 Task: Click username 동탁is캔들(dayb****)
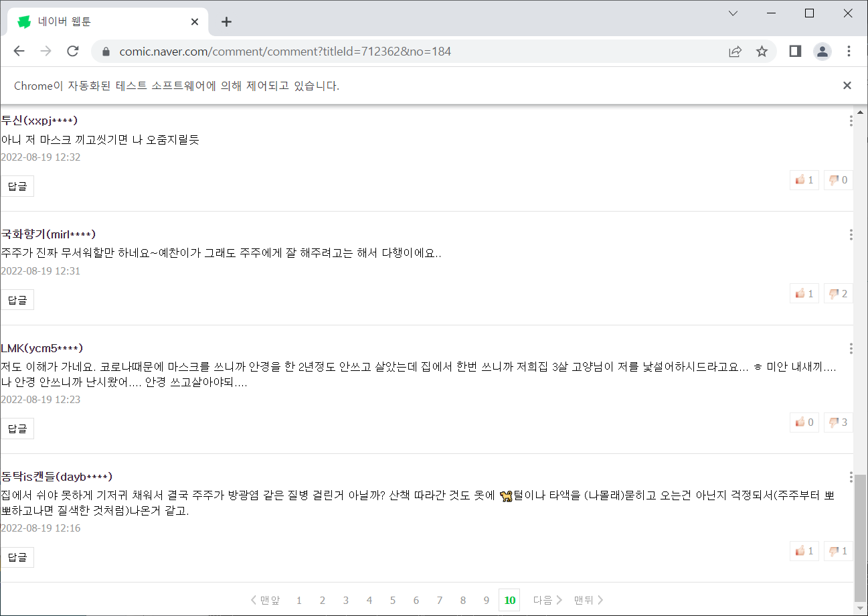(56, 477)
